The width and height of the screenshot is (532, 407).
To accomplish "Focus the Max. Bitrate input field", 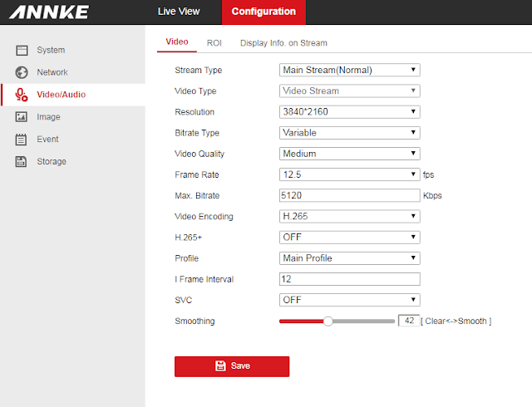I will tap(349, 195).
